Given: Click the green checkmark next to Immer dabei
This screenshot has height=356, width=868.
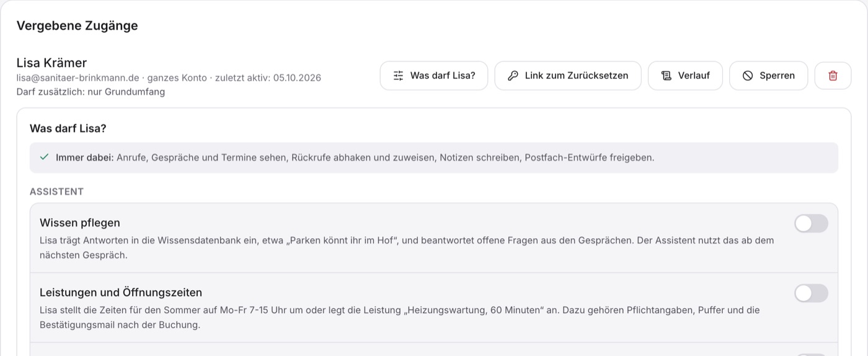Looking at the screenshot, I should click(44, 158).
